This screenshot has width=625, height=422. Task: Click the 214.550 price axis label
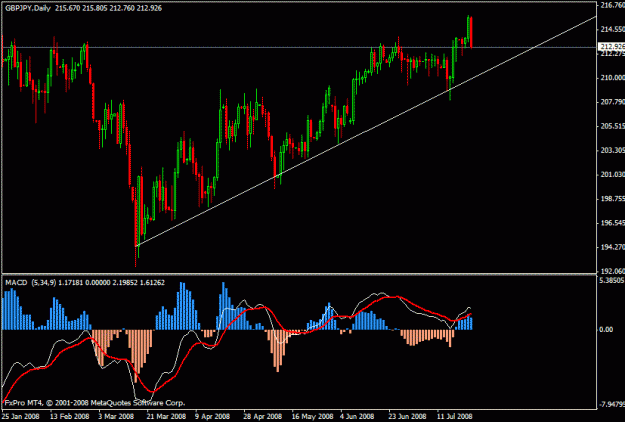pos(612,29)
